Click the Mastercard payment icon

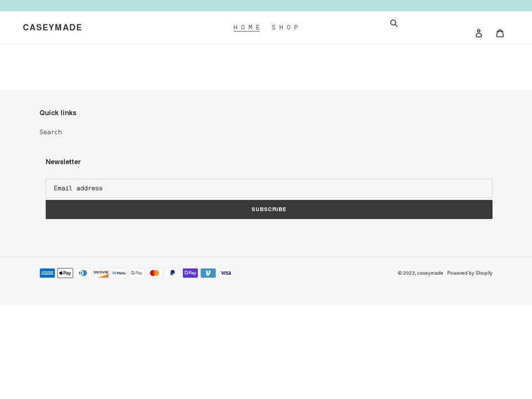tap(155, 273)
